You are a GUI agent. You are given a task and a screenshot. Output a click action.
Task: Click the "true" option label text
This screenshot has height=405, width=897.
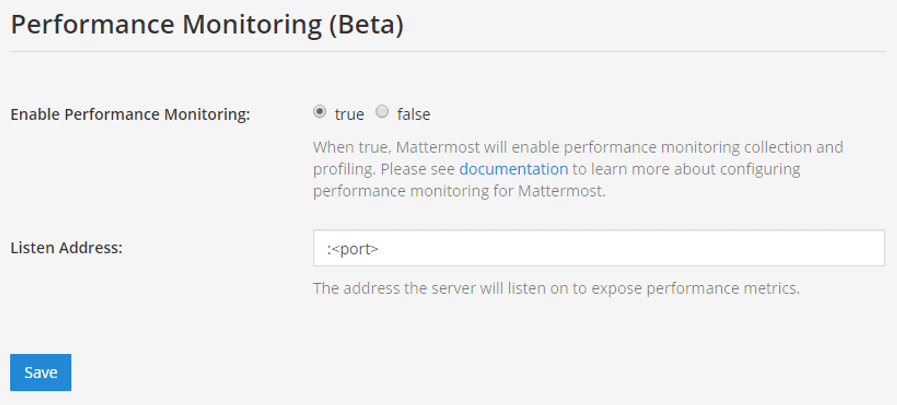tap(349, 114)
